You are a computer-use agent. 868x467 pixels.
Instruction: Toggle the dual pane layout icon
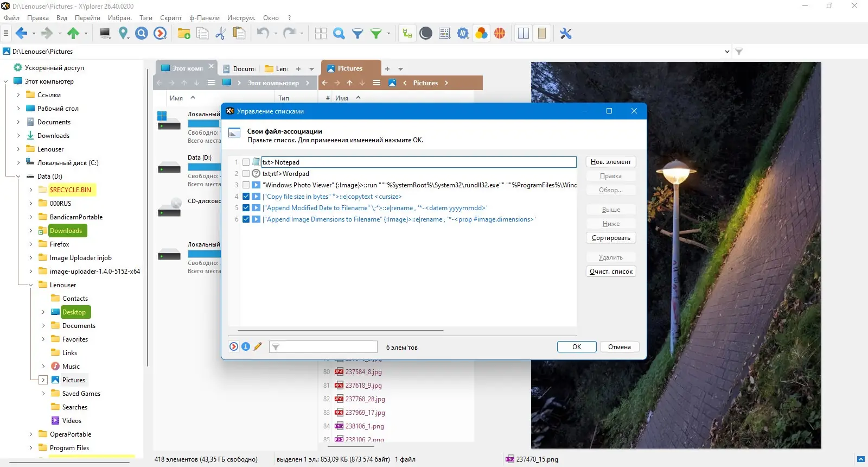(524, 34)
